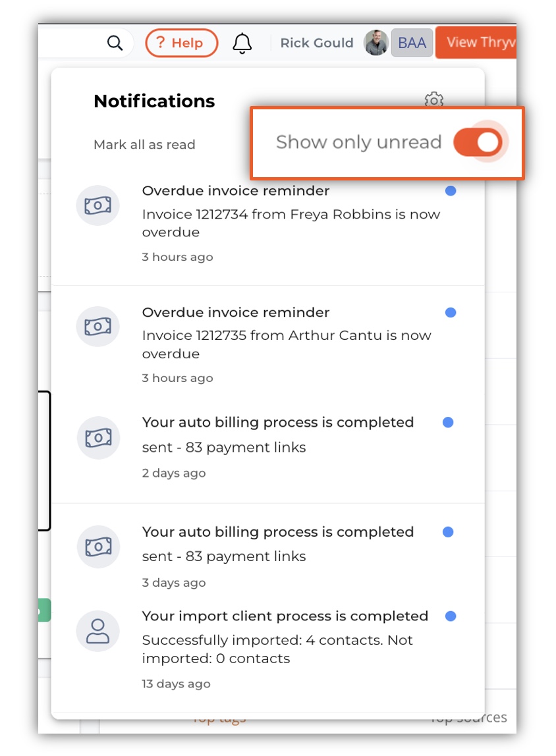This screenshot has height=756, width=556.
Task: Click Rick Gould profile photo
Action: pyautogui.click(x=376, y=43)
